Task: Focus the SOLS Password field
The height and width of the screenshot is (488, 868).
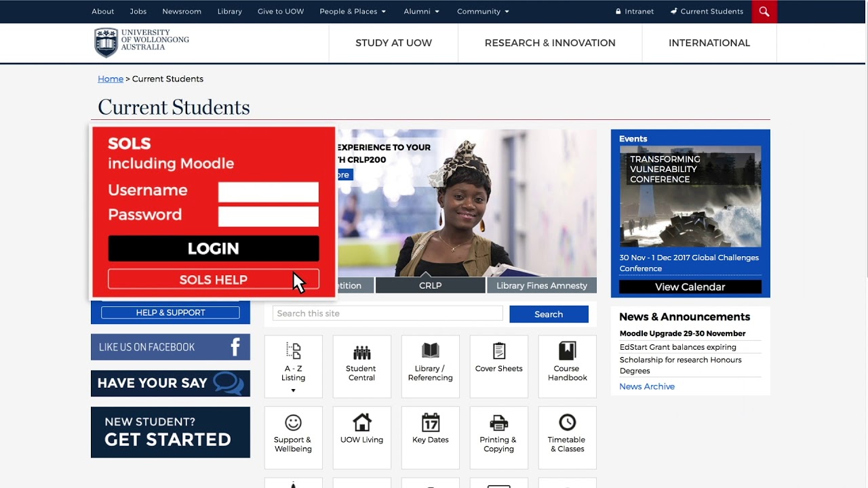Action: click(x=269, y=217)
